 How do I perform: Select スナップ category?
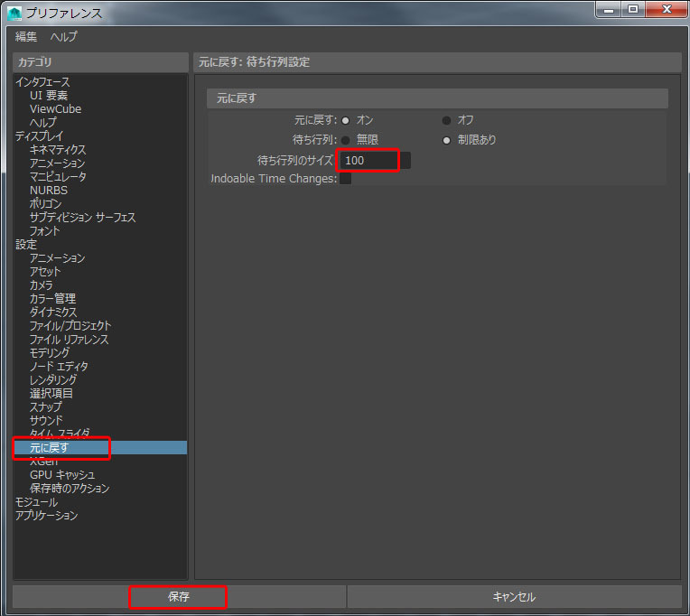pyautogui.click(x=45, y=407)
